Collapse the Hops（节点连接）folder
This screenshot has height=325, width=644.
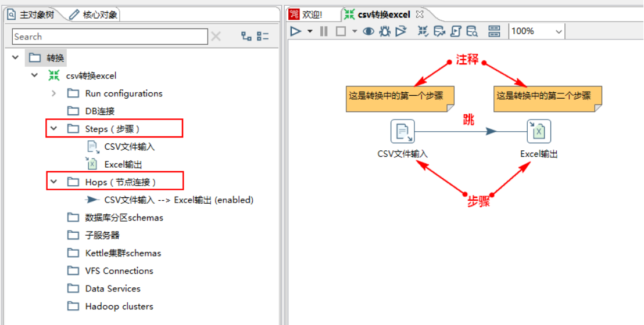54,182
